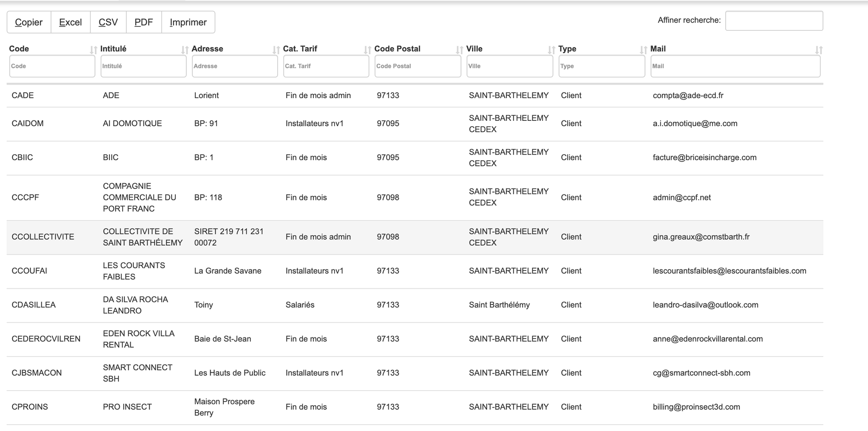Click the COMPAGNIE COMMERCIALE DU PORT FRANC cell
This screenshot has height=431, width=868.
pos(140,197)
